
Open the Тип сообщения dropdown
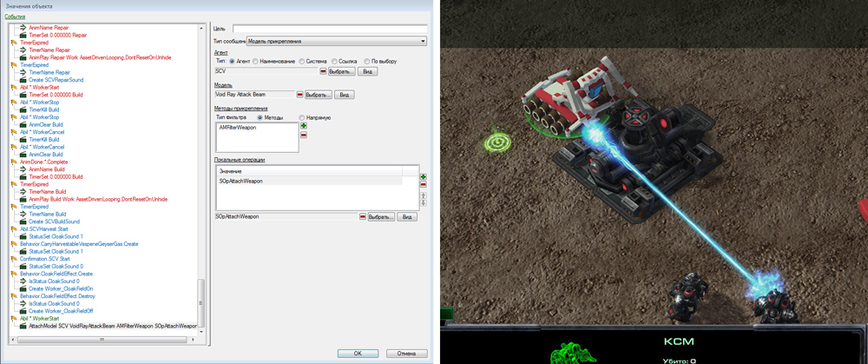(x=337, y=41)
